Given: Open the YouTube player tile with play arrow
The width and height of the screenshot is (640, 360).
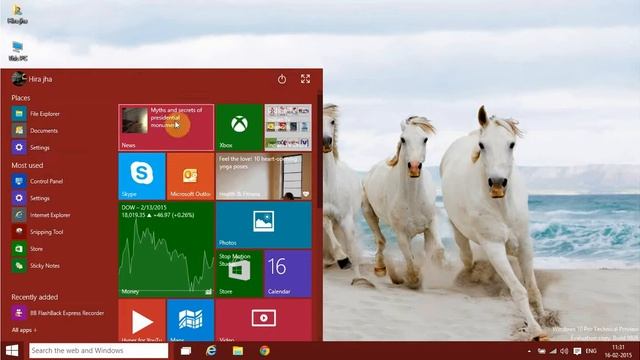Looking at the screenshot, I should click(142, 320).
